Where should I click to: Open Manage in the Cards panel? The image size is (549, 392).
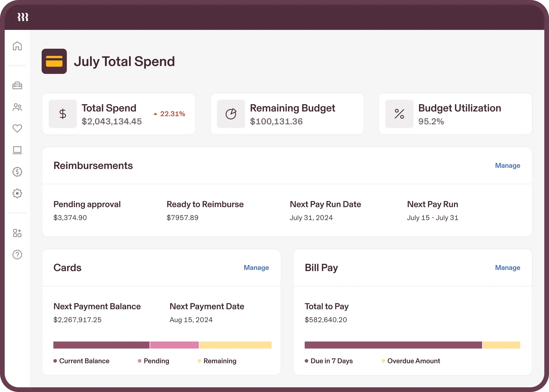(x=256, y=268)
